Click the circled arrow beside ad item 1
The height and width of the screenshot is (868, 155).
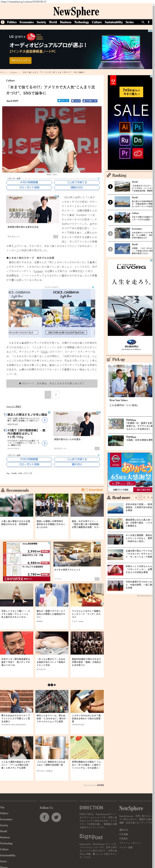pos(45,420)
